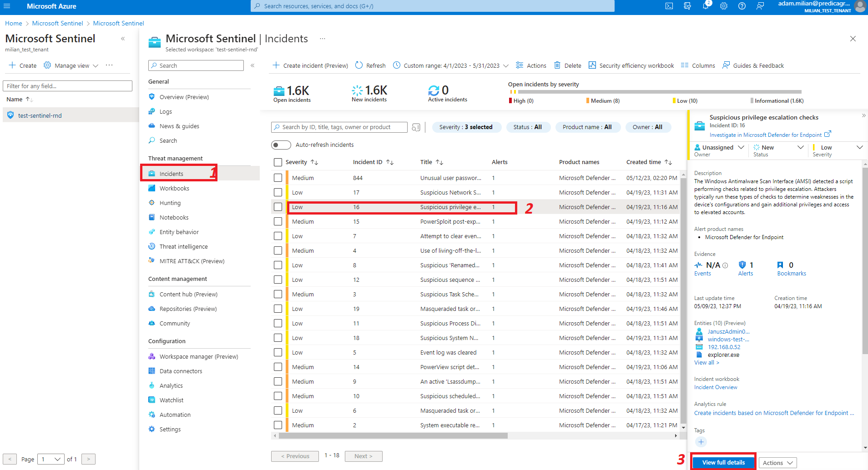This screenshot has height=470, width=868.
Task: Enable the Auto-refresh incidents toggle
Action: tap(281, 145)
